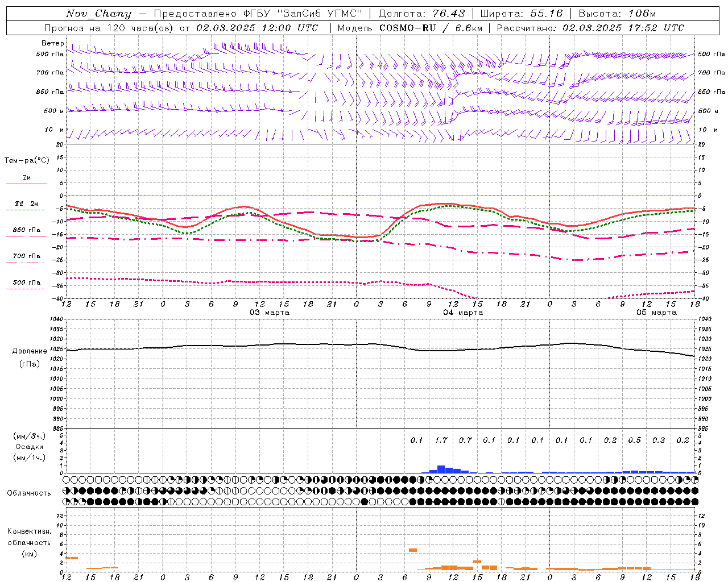
Task: Click the calculation time 17:52 UTC
Action: 656,28
